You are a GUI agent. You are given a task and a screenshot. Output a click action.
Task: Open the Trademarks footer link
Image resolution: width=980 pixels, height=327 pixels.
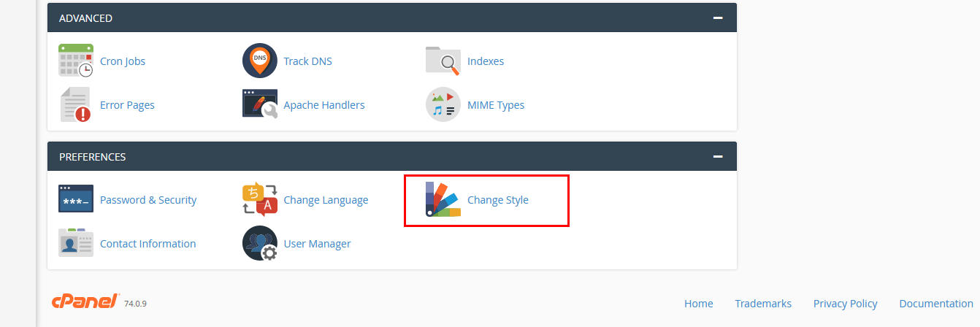[x=763, y=304]
